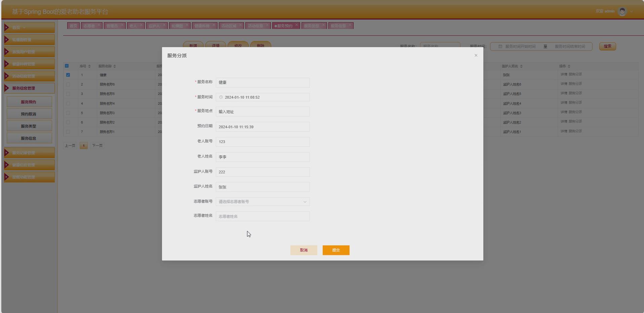Viewport: 644px width, 313px height.
Task: Click the 服务地点 input field
Action: (x=263, y=112)
